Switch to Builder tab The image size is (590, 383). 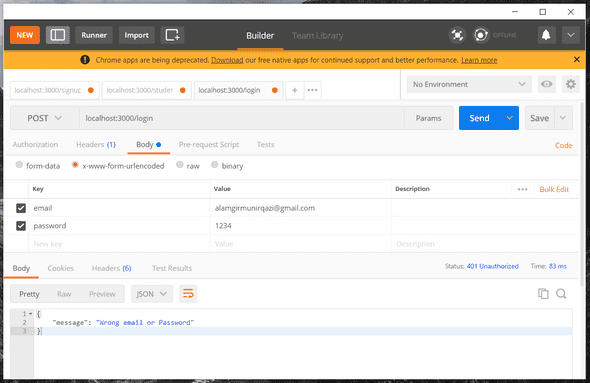[x=260, y=36]
